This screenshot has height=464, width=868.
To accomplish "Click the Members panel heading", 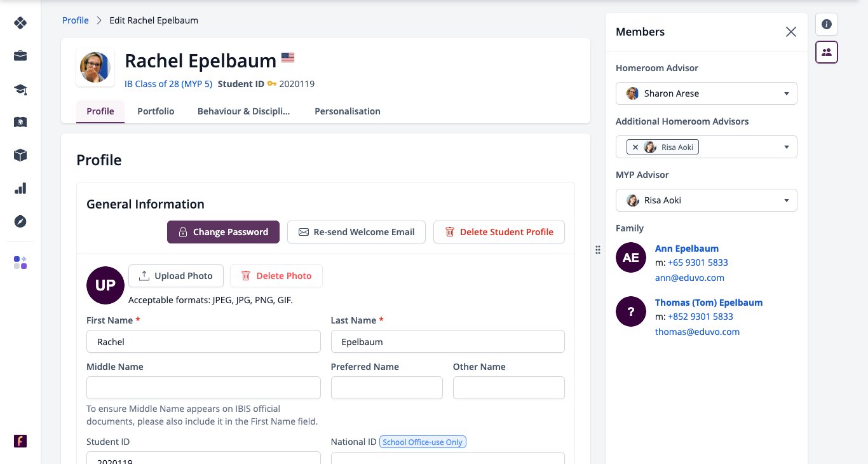I will 640,32.
